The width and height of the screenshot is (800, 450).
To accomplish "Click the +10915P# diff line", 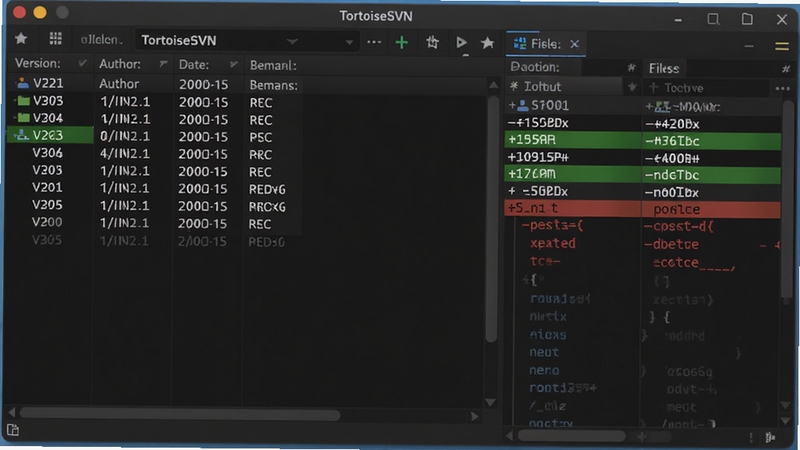I will point(538,157).
